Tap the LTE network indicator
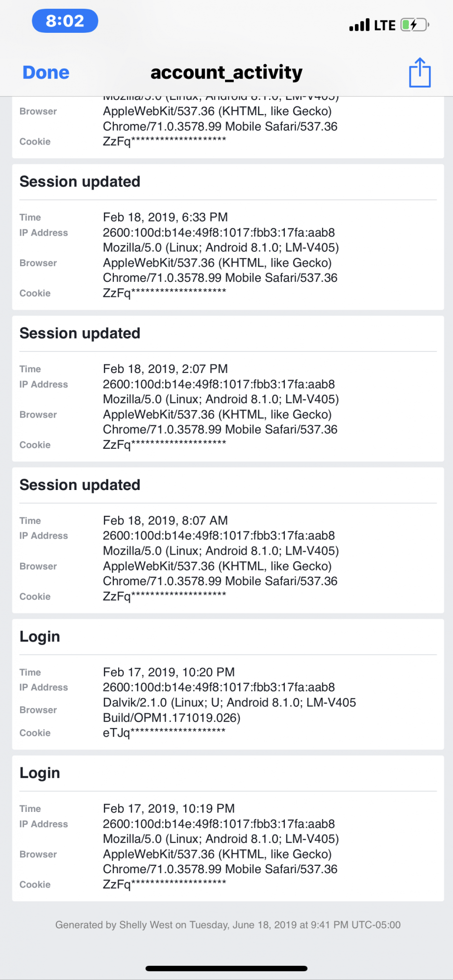Image resolution: width=453 pixels, height=980 pixels. pyautogui.click(x=385, y=25)
